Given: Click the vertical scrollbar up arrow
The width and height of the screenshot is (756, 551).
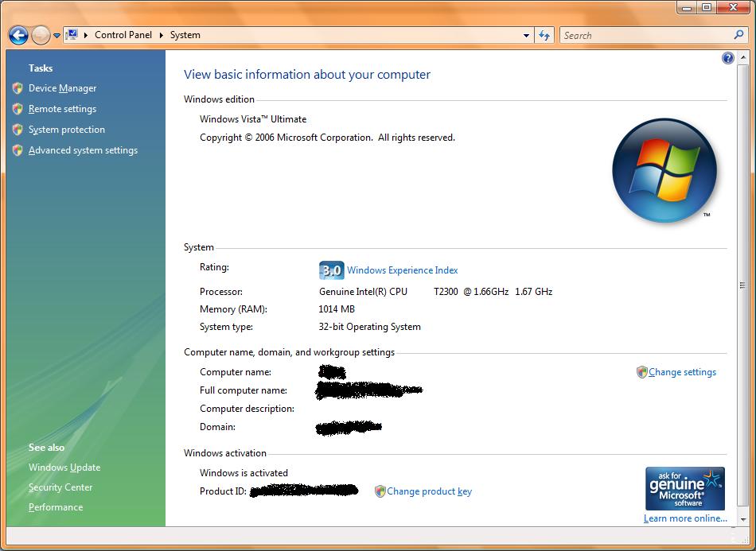Looking at the screenshot, I should tap(742, 57).
